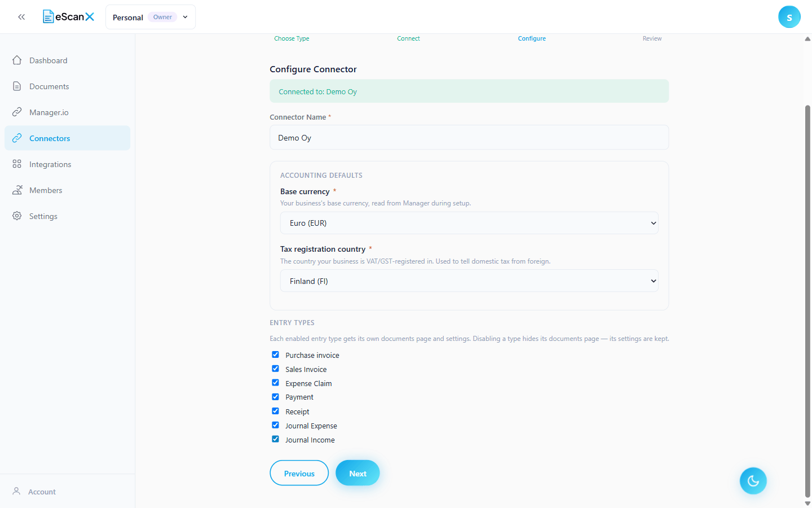This screenshot has height=508, width=812.
Task: Click the Dashboard home icon
Action: tap(17, 60)
